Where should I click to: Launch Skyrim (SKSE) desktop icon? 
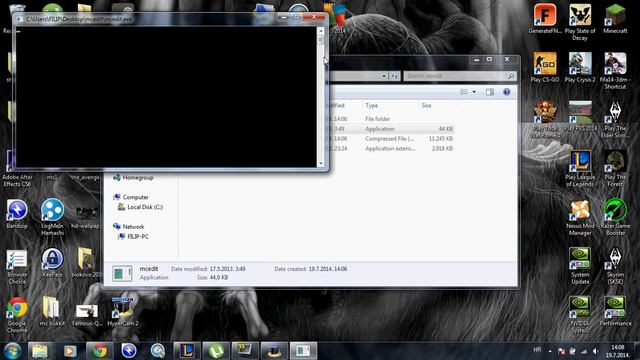pos(615,266)
